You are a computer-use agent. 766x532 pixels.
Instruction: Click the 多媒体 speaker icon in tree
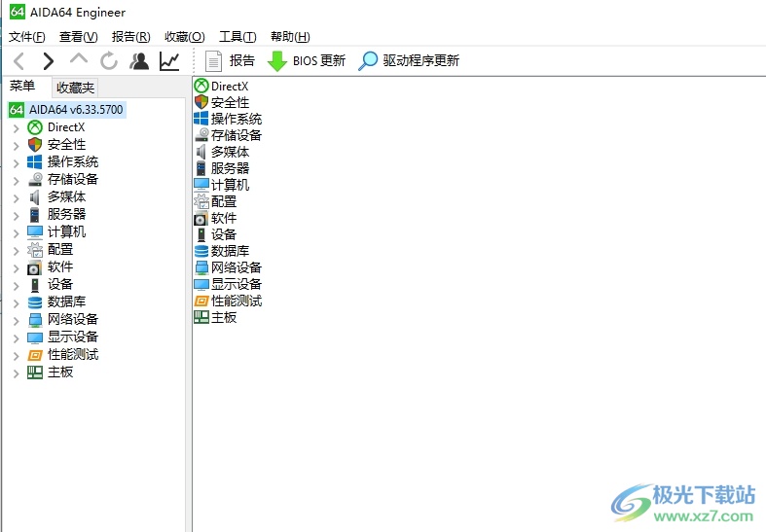[34, 197]
